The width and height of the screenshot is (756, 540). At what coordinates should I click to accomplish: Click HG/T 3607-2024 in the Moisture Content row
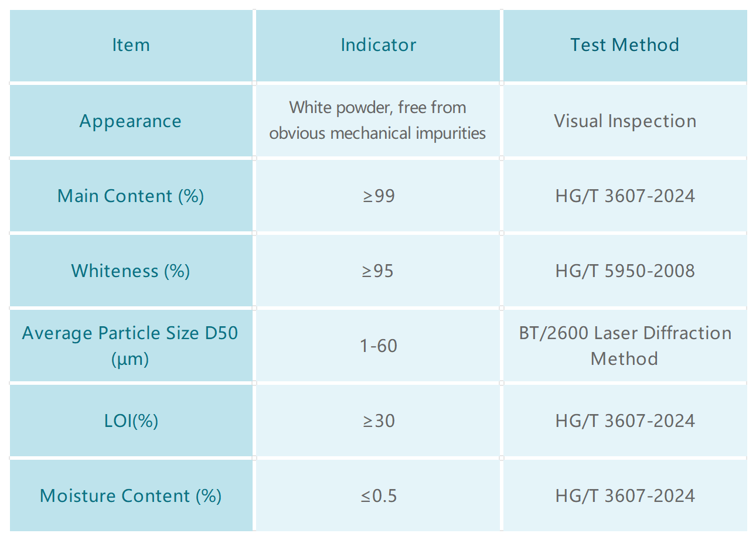coord(625,496)
